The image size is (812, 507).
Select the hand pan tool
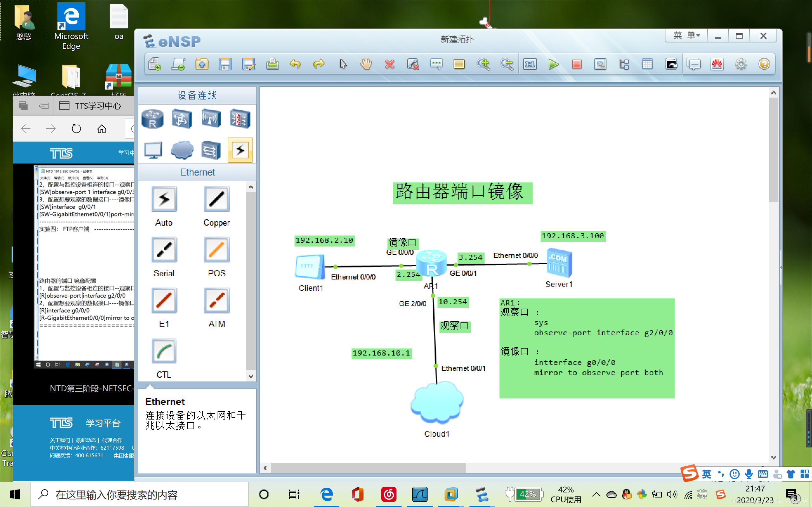click(366, 64)
